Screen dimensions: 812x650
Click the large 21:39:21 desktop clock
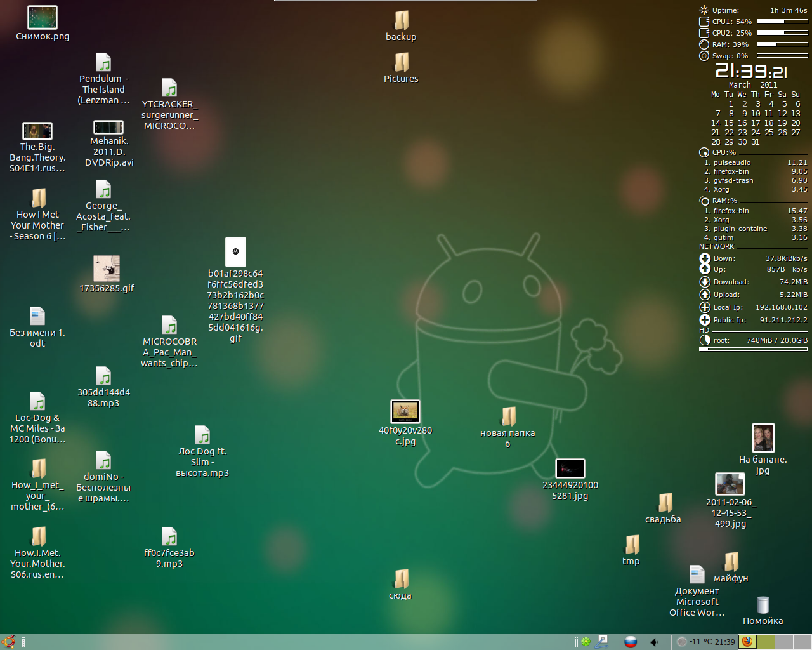point(752,70)
